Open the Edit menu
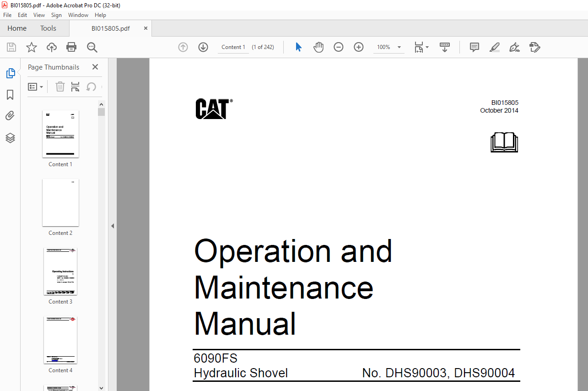The width and height of the screenshot is (588, 391). [22, 15]
